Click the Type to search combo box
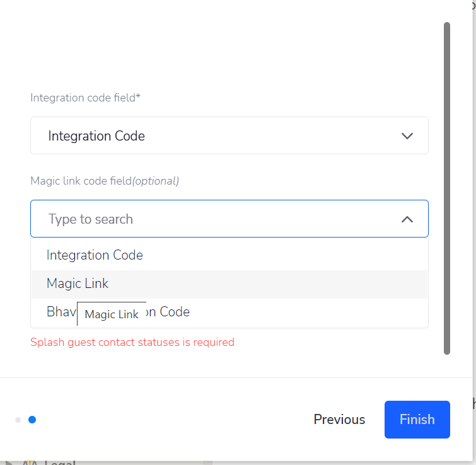 click(229, 219)
